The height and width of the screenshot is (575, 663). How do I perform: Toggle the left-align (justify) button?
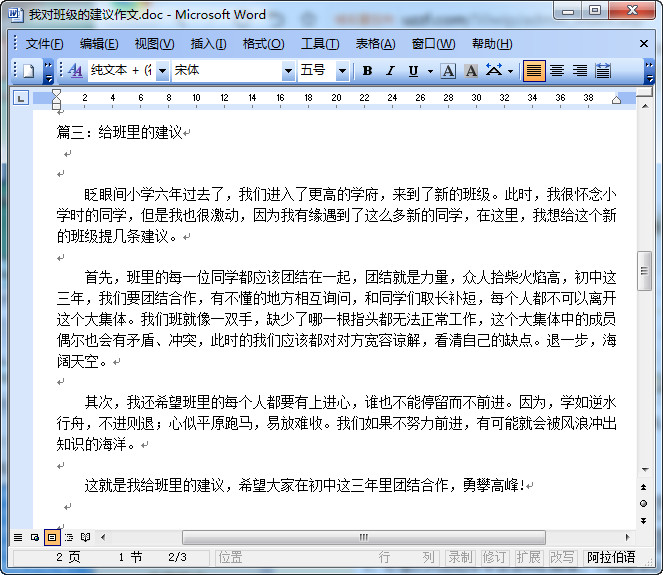point(534,71)
